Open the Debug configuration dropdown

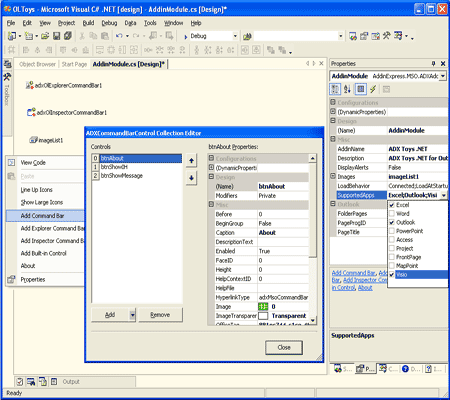pyautogui.click(x=235, y=36)
